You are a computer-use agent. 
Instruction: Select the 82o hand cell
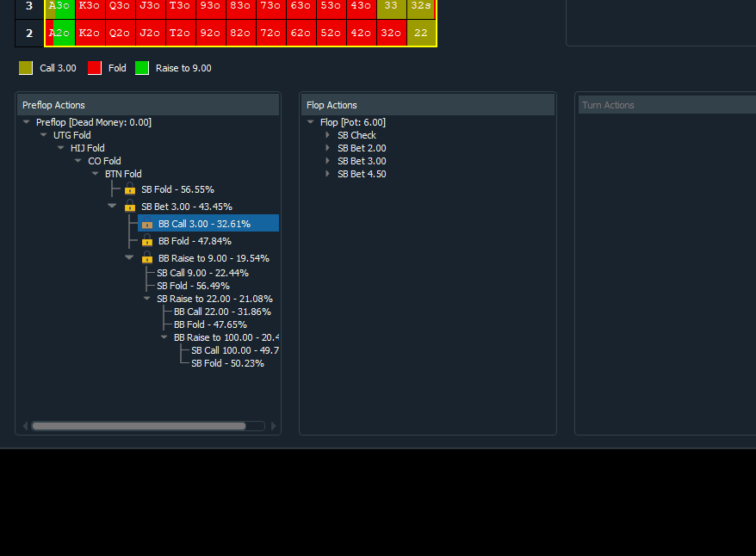coord(240,34)
